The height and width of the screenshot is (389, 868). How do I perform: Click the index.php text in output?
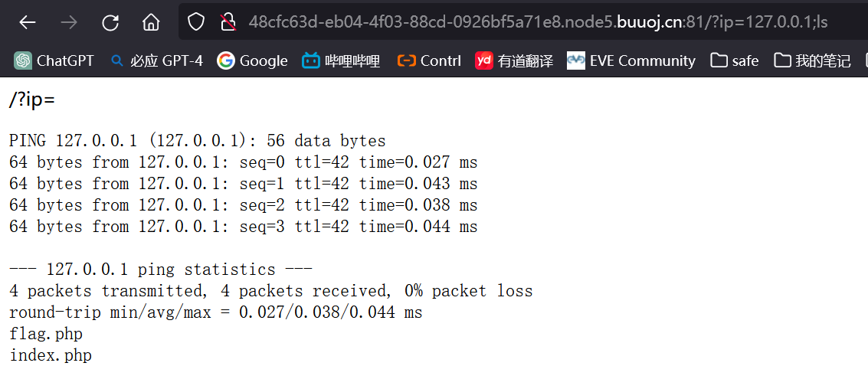[51, 355]
